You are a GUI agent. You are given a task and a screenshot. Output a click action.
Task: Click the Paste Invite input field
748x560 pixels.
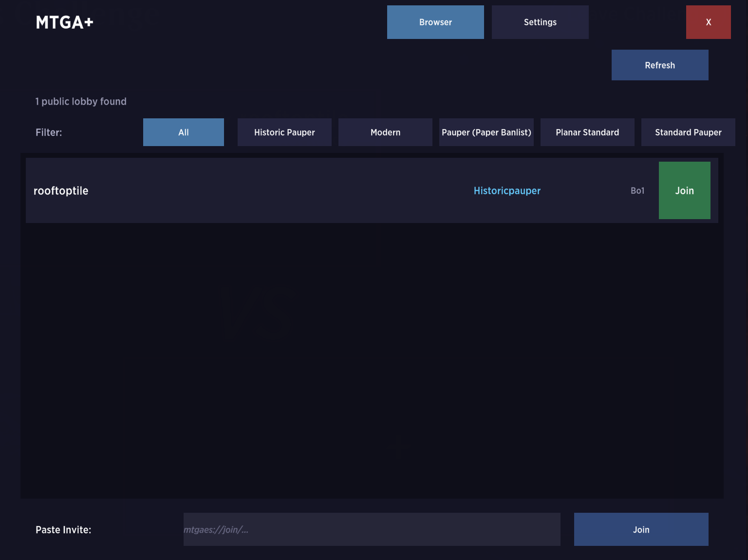coord(371,529)
